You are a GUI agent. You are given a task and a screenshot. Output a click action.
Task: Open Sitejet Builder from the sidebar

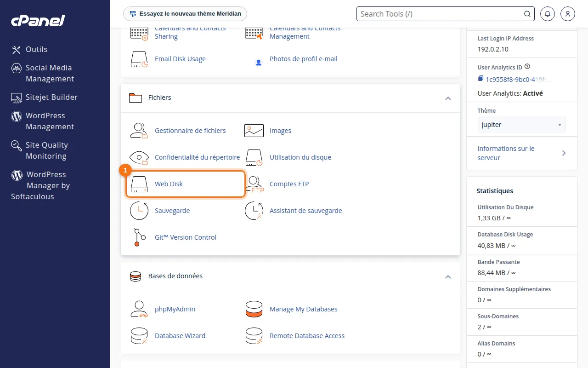(45, 97)
